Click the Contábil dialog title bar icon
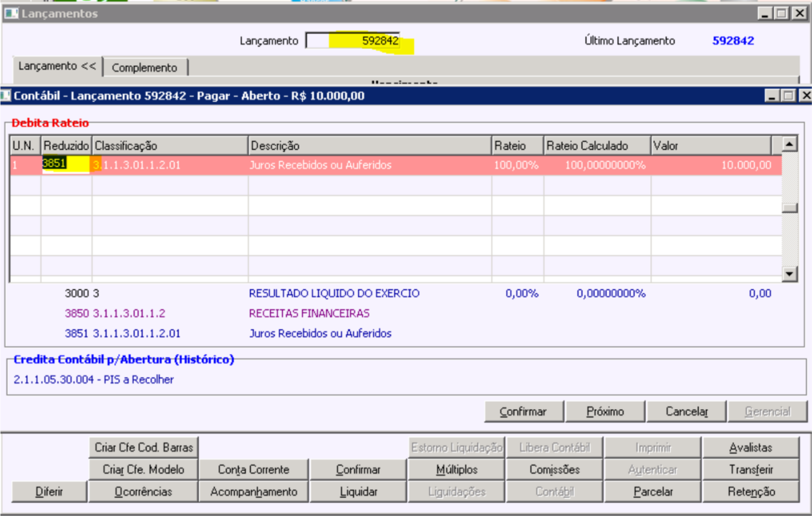The width and height of the screenshot is (812, 518). pos(5,96)
